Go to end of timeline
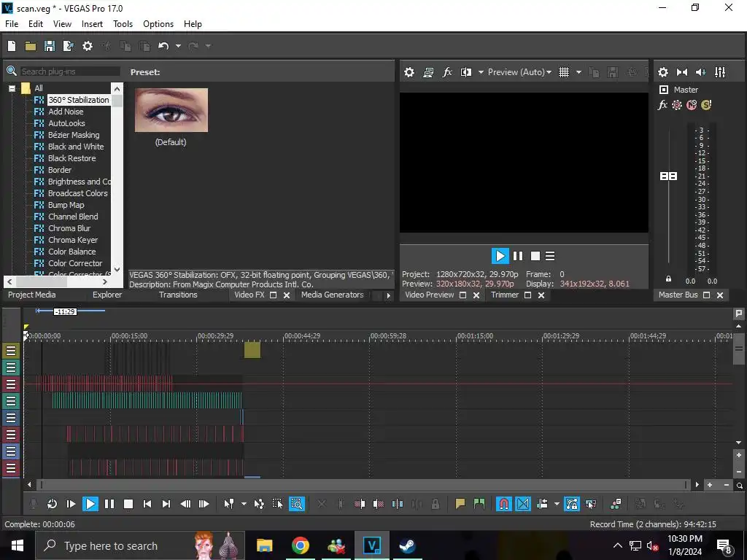This screenshot has width=747, height=560. click(166, 504)
